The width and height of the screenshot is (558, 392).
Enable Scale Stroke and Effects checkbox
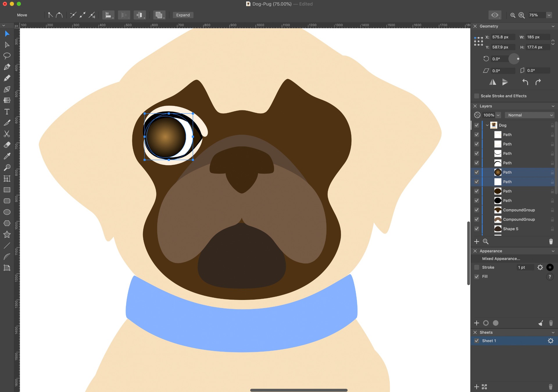tap(477, 96)
